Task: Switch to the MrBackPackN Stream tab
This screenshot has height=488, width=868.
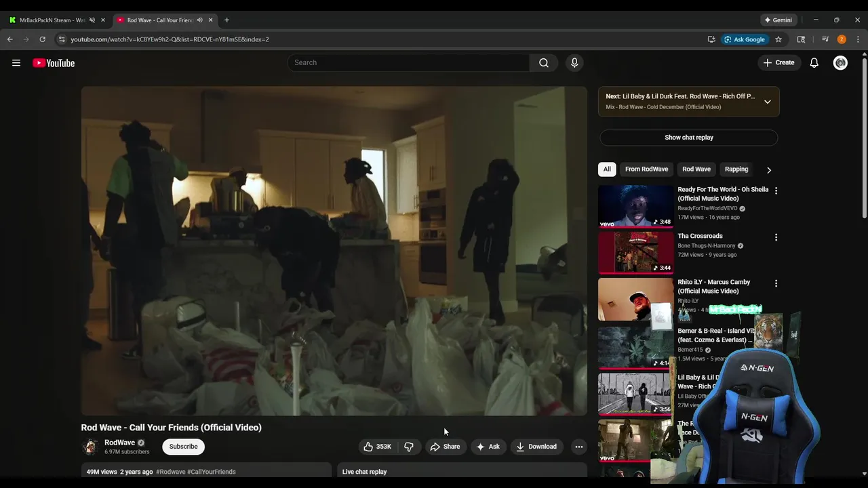Action: click(x=53, y=20)
